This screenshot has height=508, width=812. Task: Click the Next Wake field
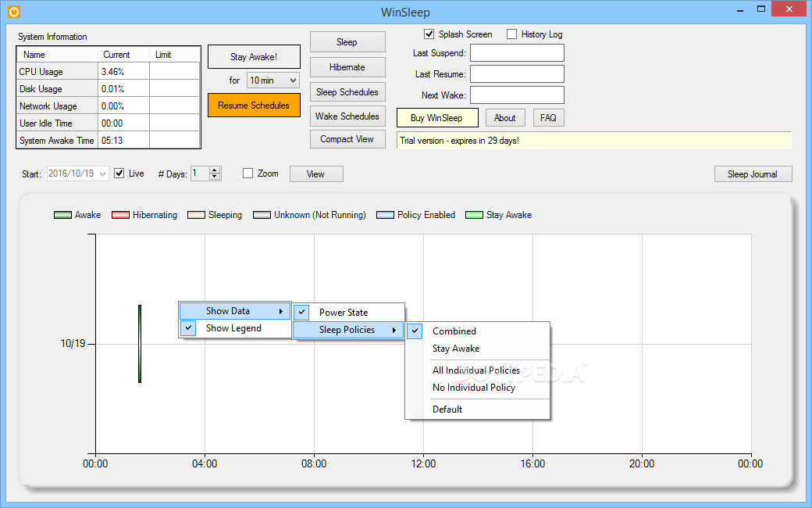517,95
